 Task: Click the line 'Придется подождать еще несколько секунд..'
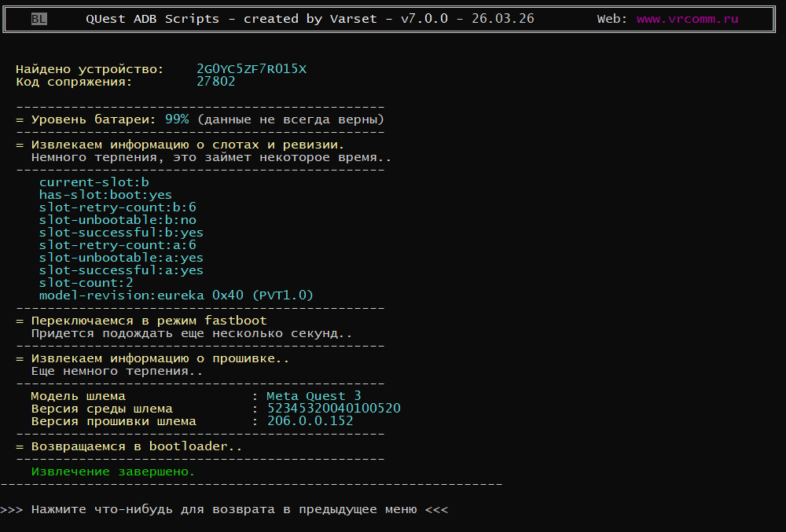click(x=192, y=333)
